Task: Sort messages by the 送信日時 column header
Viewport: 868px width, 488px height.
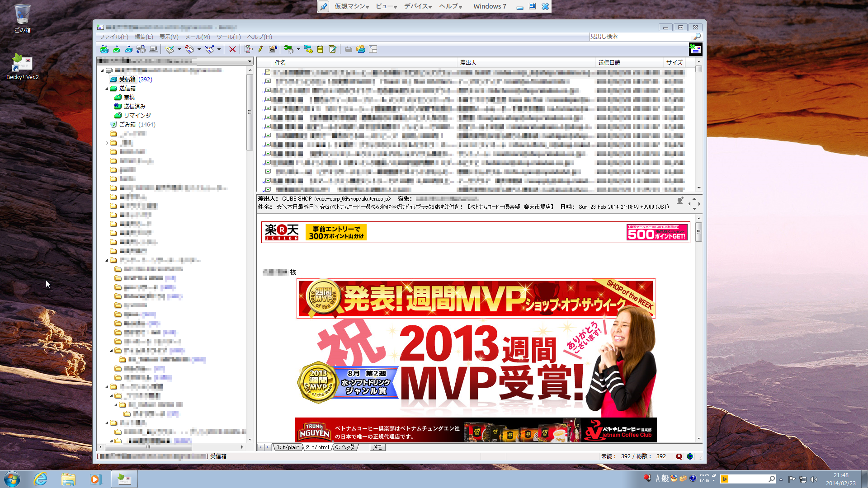Action: [629, 63]
